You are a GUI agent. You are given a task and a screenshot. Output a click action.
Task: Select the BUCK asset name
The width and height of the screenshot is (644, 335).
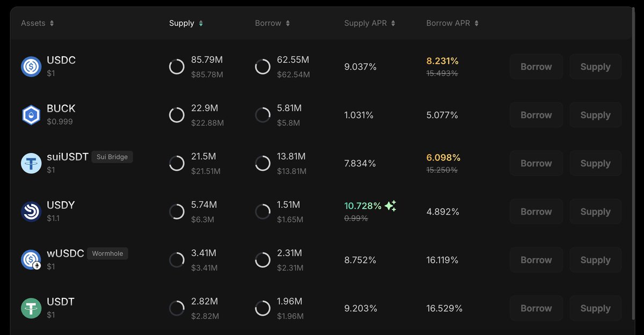pos(61,108)
